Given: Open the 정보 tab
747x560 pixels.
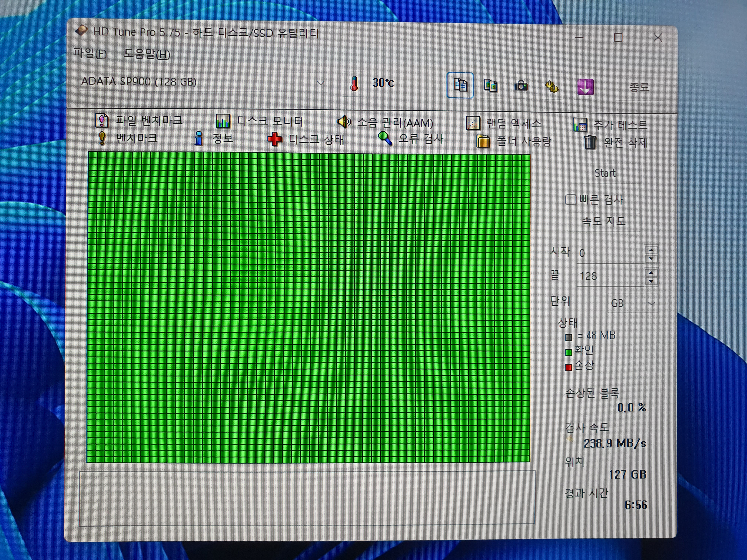Looking at the screenshot, I should tap(213, 138).
